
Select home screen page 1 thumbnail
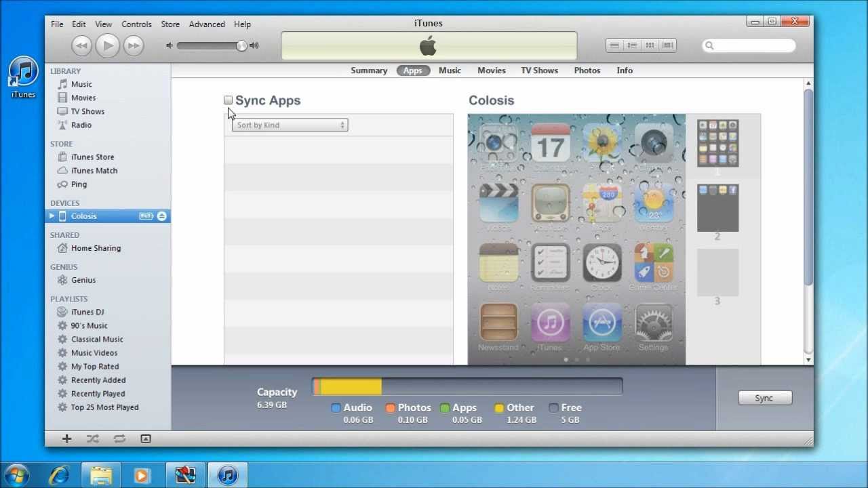tap(717, 143)
